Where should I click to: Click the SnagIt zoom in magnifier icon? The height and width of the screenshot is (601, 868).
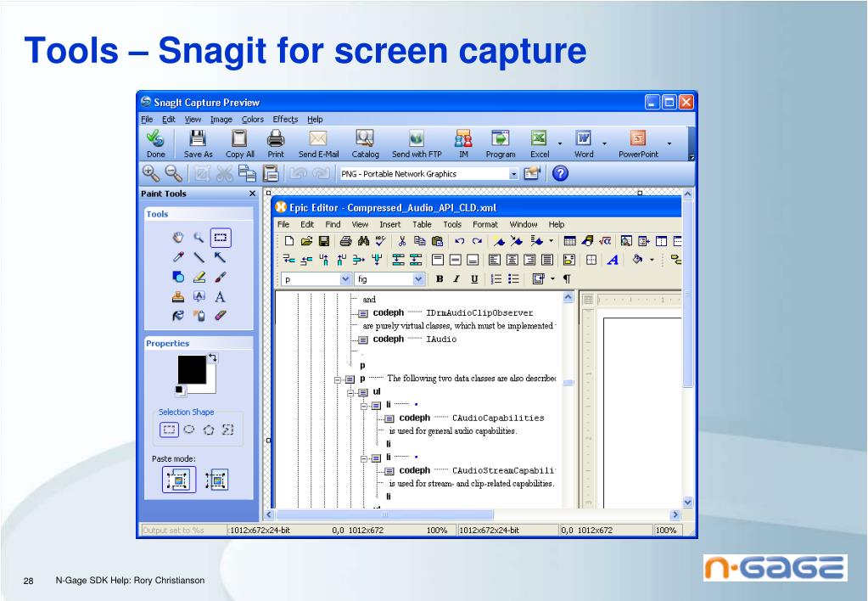point(150,173)
